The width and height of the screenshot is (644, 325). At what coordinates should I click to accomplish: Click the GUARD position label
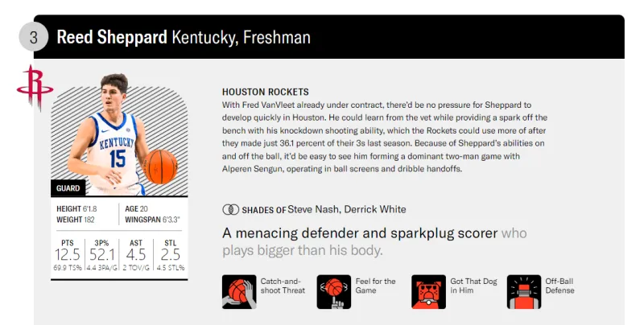(68, 189)
